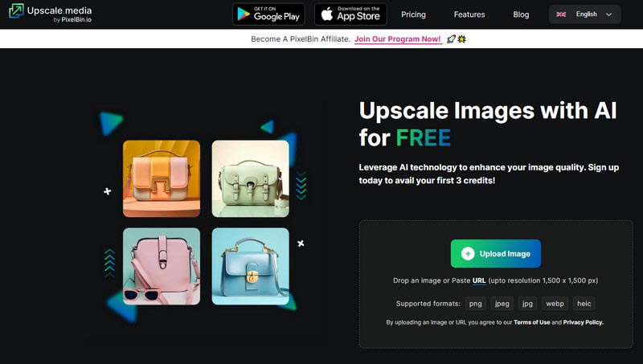Screen dimensions: 643x364
Task: Click the png format tag
Action: [476, 304]
